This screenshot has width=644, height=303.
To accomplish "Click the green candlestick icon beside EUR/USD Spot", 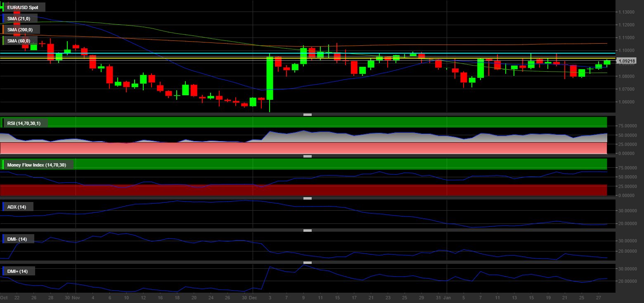I will 2,7.
